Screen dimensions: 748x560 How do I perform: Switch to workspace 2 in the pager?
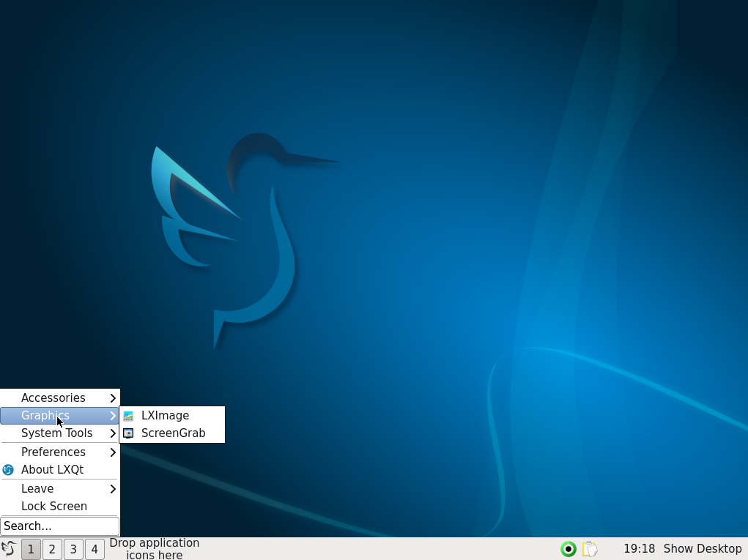[x=51, y=548]
